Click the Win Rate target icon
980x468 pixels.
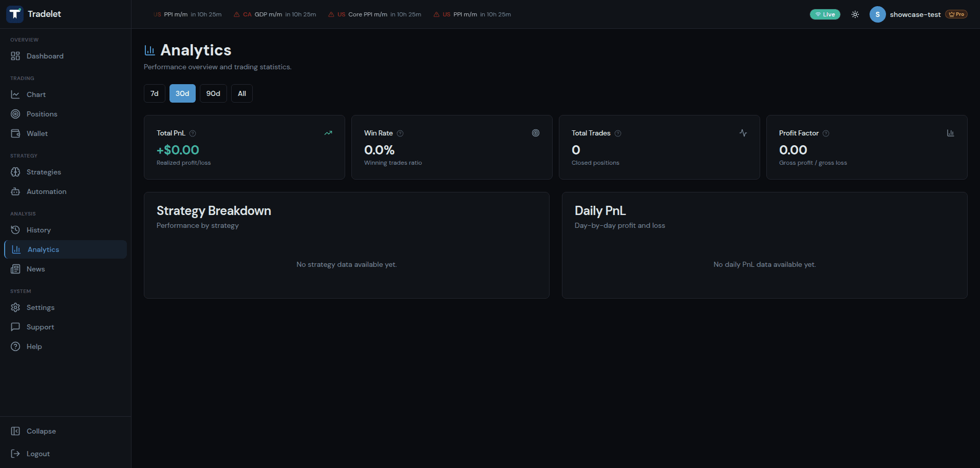click(x=536, y=133)
